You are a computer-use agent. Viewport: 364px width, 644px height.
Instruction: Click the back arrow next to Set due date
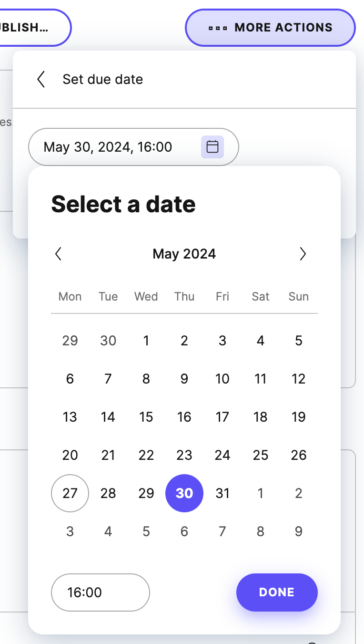41,79
